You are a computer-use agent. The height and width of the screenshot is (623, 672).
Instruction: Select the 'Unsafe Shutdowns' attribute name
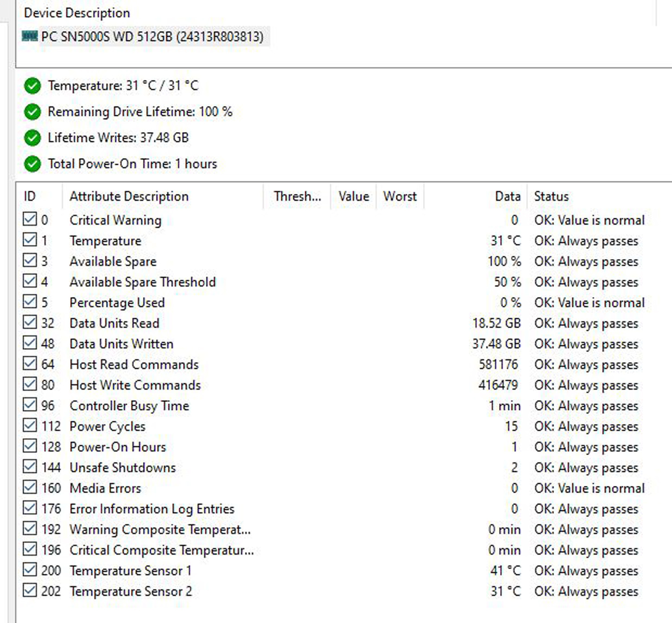coord(122,468)
